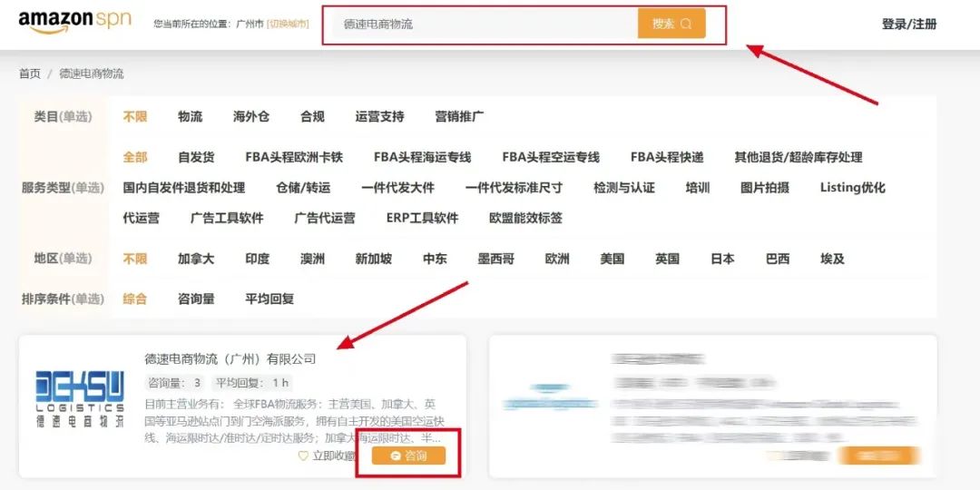Select 美国 as the region

pyautogui.click(x=612, y=259)
